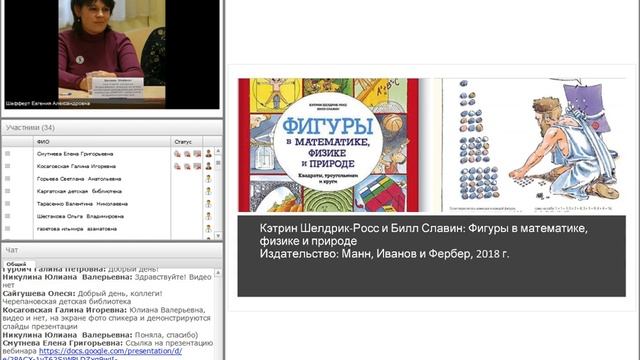This screenshot has height=360, width=640.
Task: Tick the checkbox beside газетова ильмира азаматовна
Action: pos(7,229)
